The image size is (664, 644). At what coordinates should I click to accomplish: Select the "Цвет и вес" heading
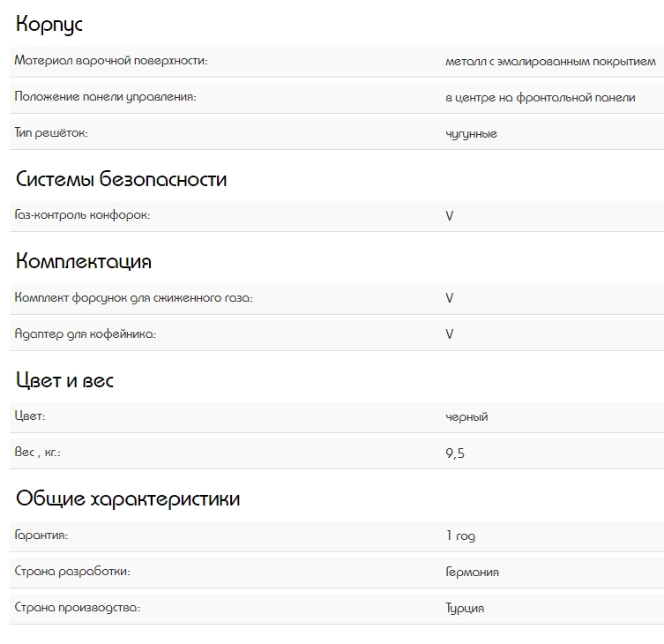pos(65,380)
